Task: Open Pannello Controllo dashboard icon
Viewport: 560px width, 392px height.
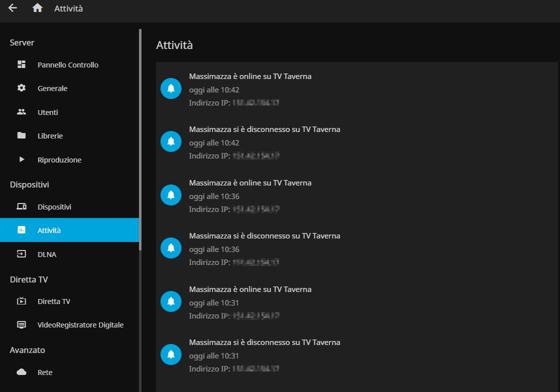Action: coord(21,64)
